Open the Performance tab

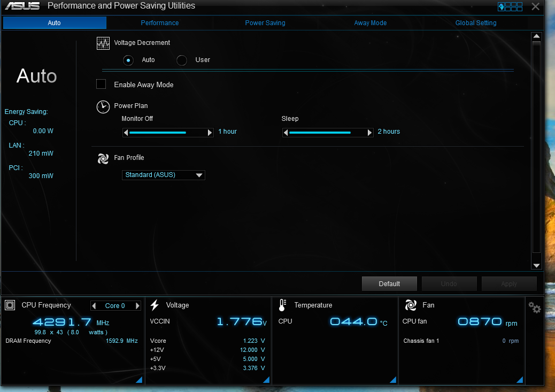click(x=160, y=22)
